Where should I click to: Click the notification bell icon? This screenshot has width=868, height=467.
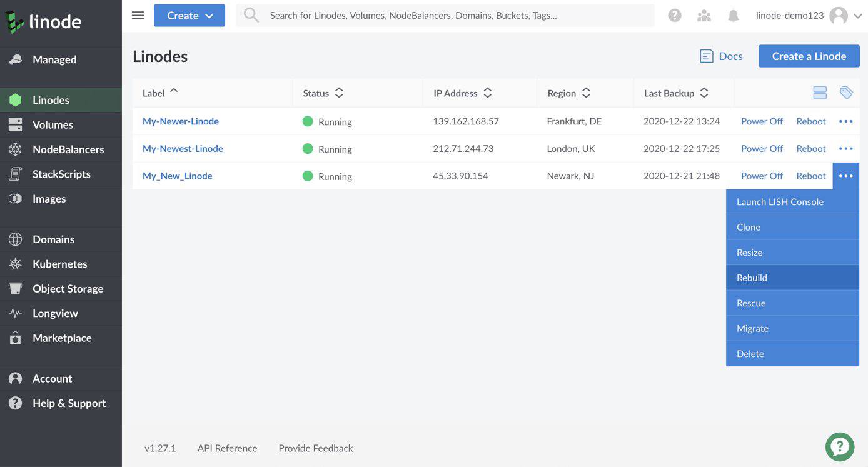[732, 14]
